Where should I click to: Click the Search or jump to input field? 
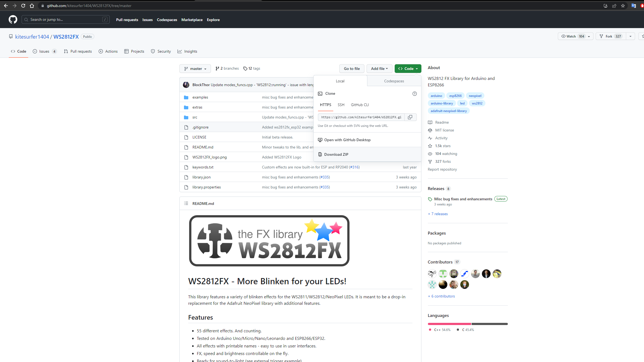(x=65, y=19)
